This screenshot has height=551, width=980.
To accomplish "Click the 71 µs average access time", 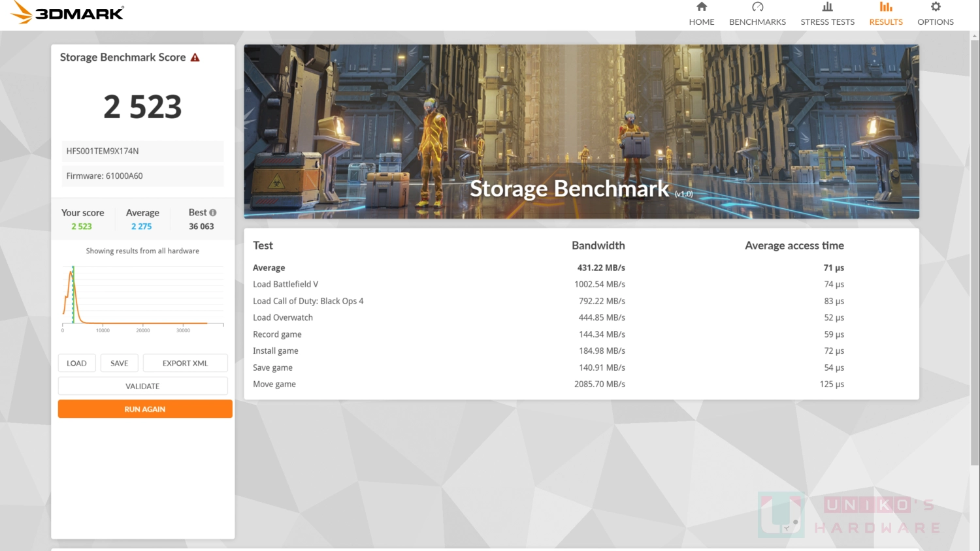I will [834, 268].
